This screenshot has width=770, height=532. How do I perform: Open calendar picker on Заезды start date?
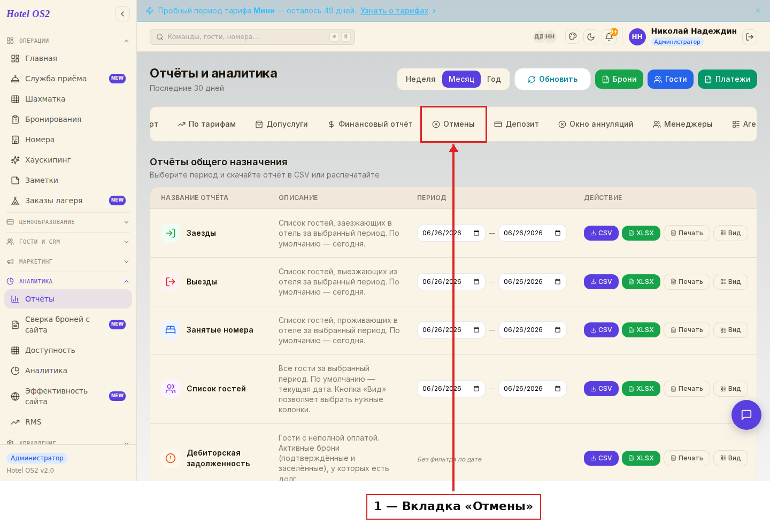[x=476, y=233]
